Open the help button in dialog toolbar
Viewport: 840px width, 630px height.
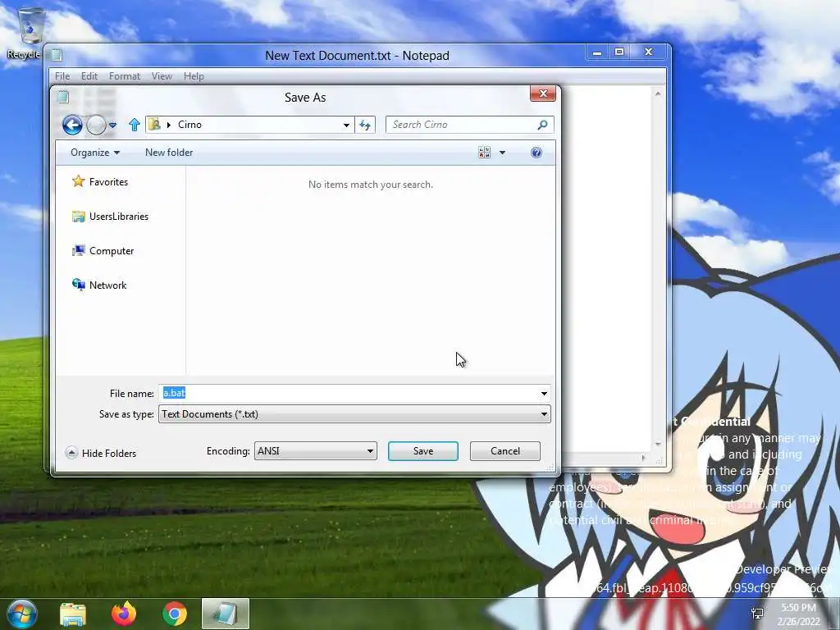click(536, 153)
